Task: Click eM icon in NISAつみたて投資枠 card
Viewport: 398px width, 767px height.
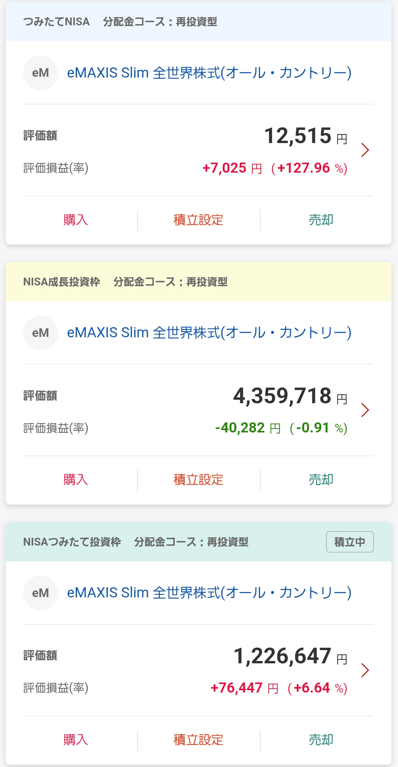Action: click(41, 593)
